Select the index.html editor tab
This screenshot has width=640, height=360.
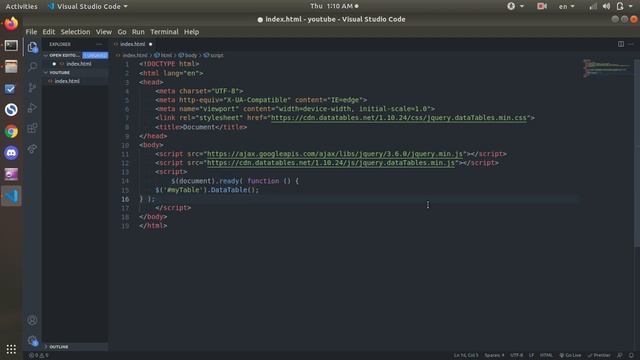coord(133,44)
